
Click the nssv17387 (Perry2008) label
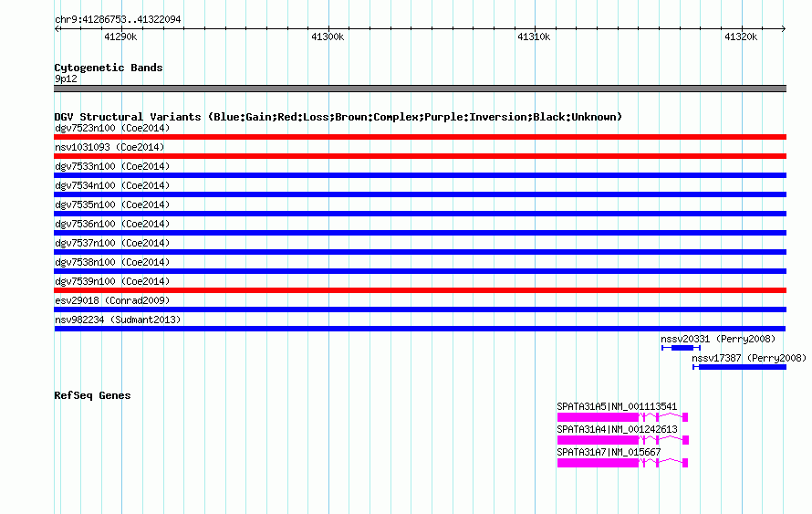click(749, 358)
